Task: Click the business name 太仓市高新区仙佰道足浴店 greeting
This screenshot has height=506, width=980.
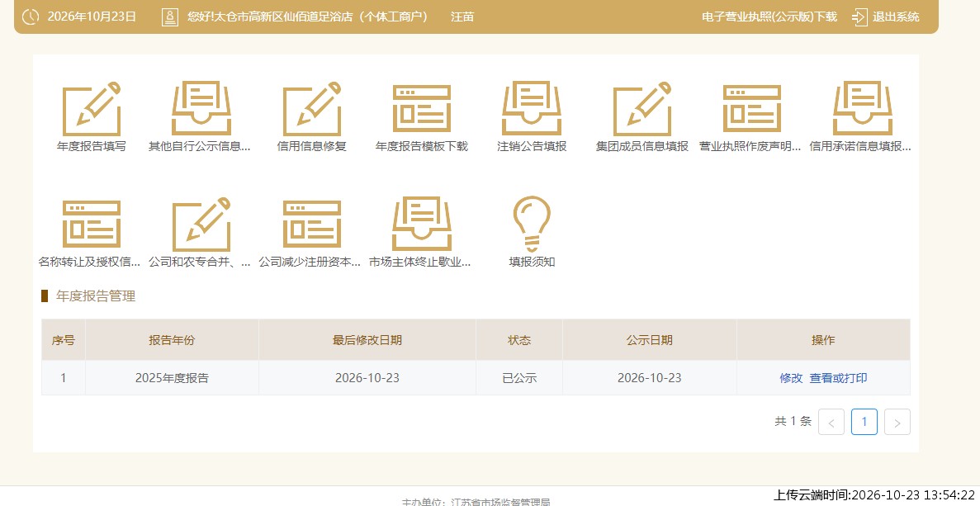Action: pyautogui.click(x=308, y=17)
